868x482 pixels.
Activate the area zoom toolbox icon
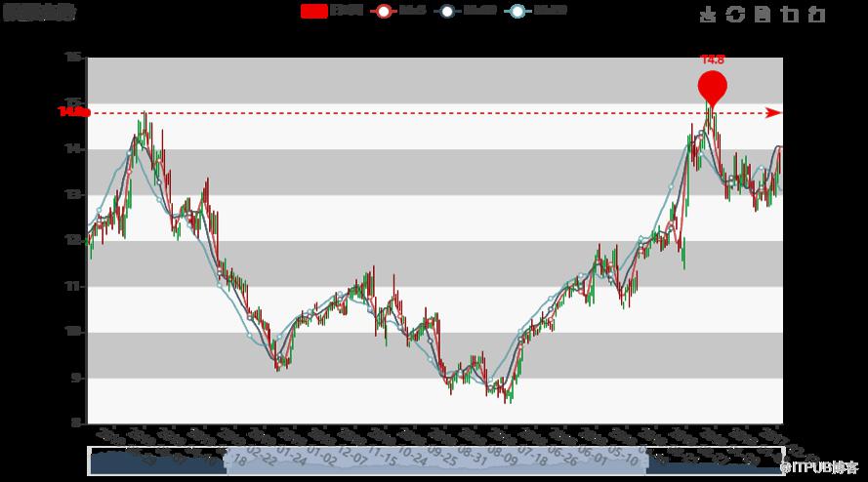coord(790,15)
